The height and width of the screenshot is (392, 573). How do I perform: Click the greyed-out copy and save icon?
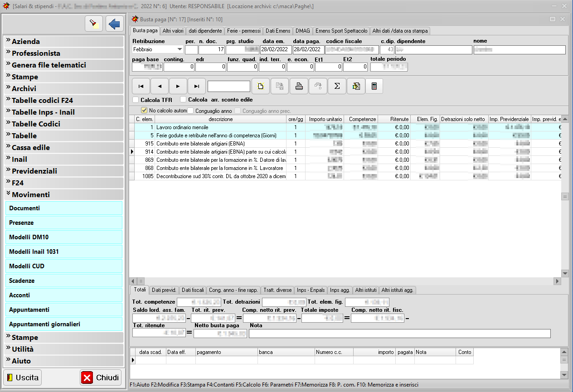point(280,86)
